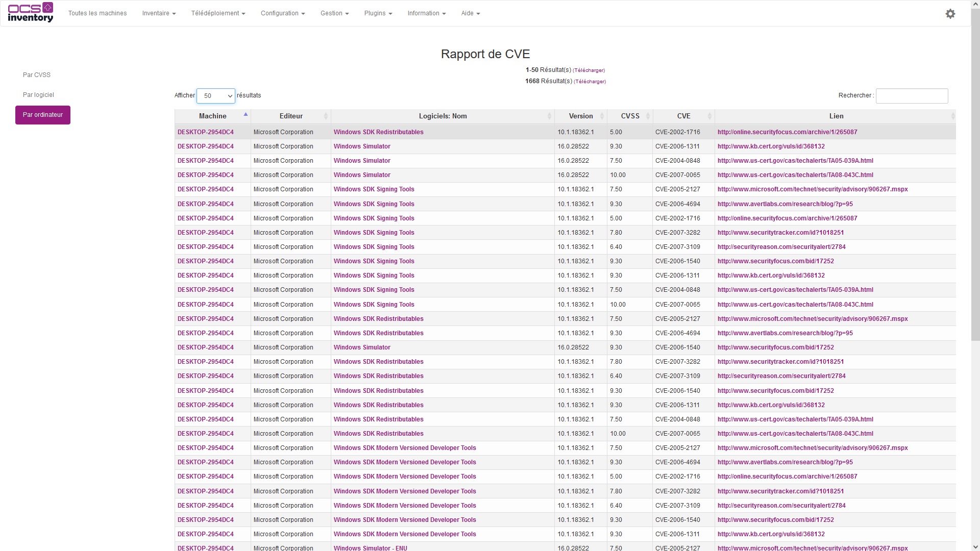
Task: Switch to the Par CVSS view
Action: click(37, 75)
